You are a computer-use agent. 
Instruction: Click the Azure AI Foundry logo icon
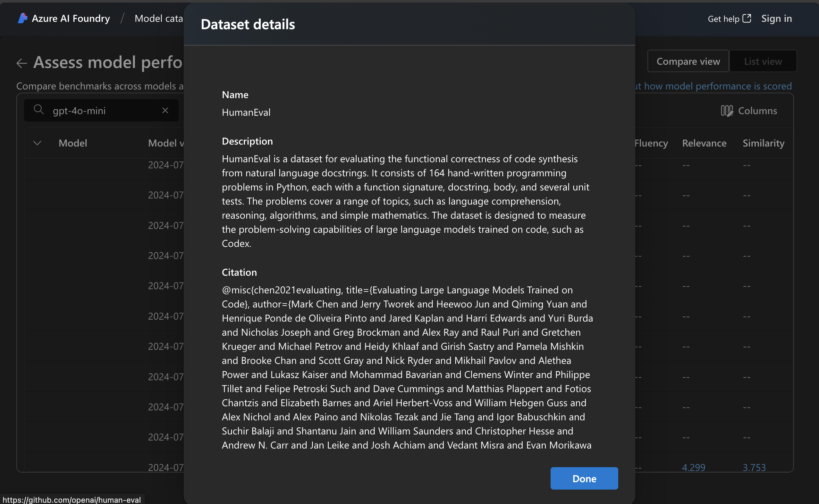click(x=22, y=18)
